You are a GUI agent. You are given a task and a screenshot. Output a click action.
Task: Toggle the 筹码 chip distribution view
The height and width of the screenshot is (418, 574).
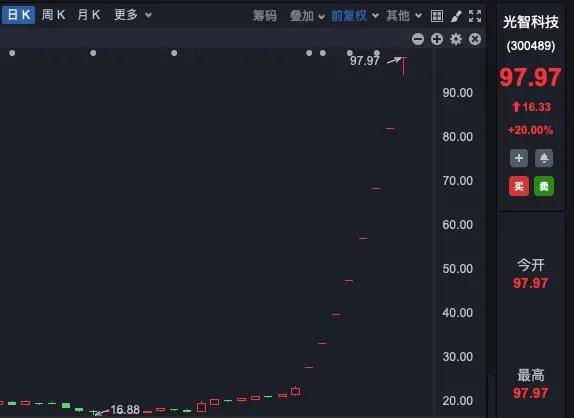pyautogui.click(x=265, y=16)
